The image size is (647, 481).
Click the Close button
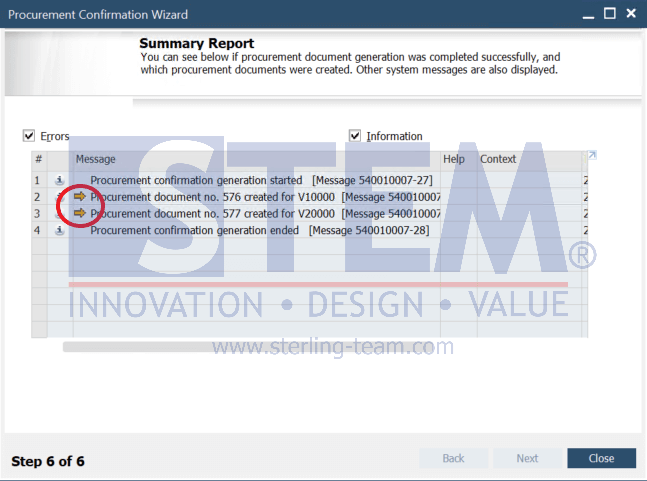point(601,458)
